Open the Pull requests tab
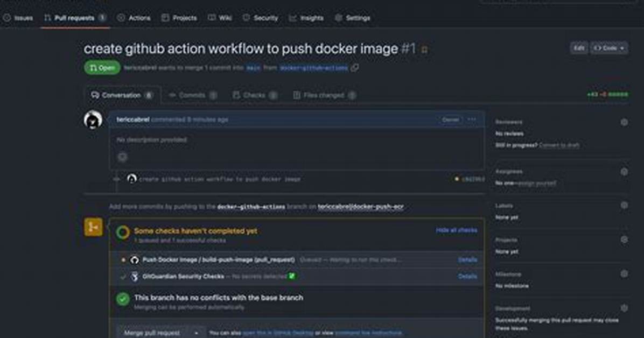This screenshot has width=644, height=338. coord(75,18)
